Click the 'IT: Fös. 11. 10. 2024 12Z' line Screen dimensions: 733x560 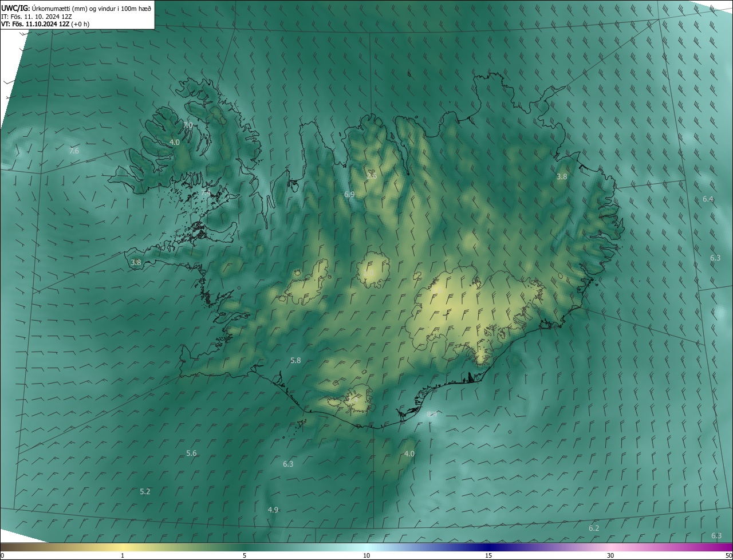point(37,16)
